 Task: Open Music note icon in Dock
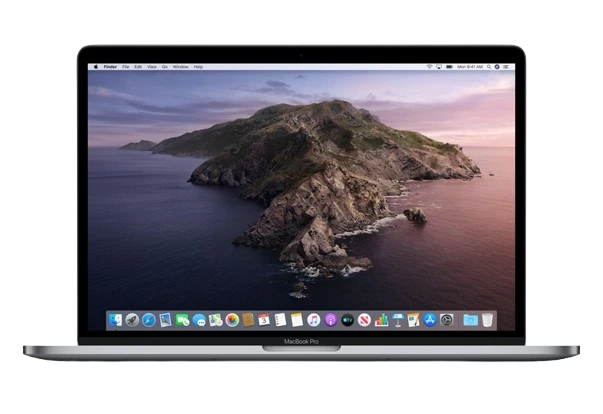[x=314, y=320]
